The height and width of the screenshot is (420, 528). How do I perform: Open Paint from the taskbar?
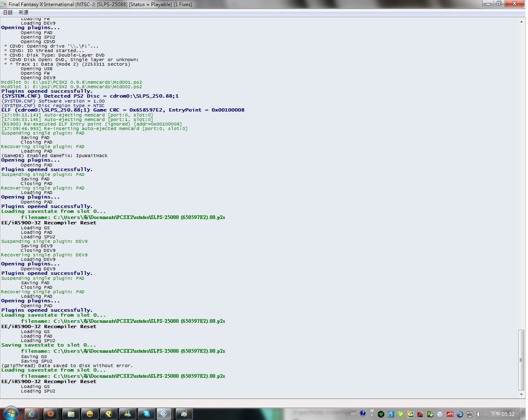pyautogui.click(x=184, y=414)
